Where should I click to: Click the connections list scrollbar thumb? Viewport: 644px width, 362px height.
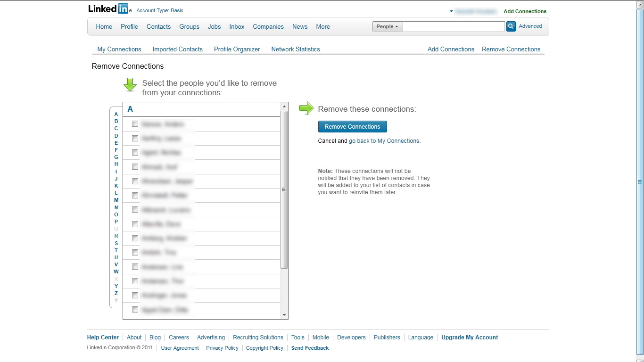(284, 189)
